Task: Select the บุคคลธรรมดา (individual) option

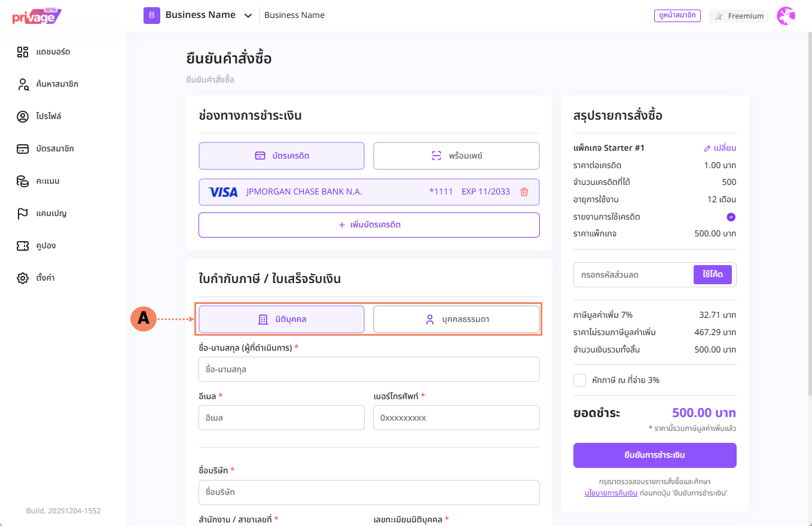Action: (456, 320)
